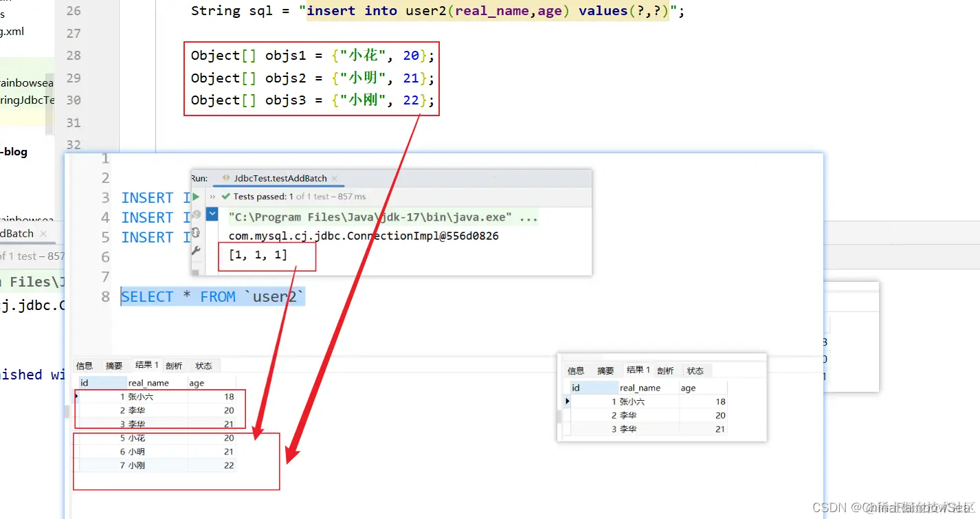
Task: Close the JdbcTest.testAddBatch run tab
Action: pos(335,179)
